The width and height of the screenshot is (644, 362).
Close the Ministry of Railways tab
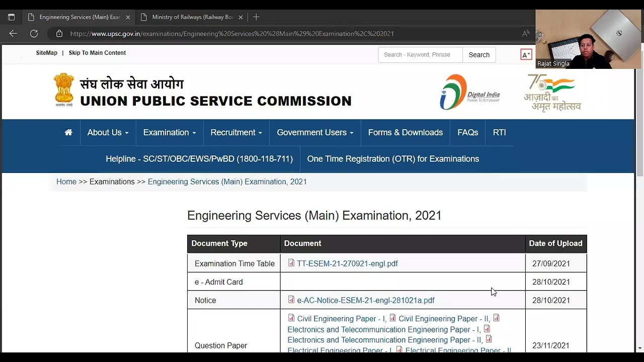pos(240,17)
